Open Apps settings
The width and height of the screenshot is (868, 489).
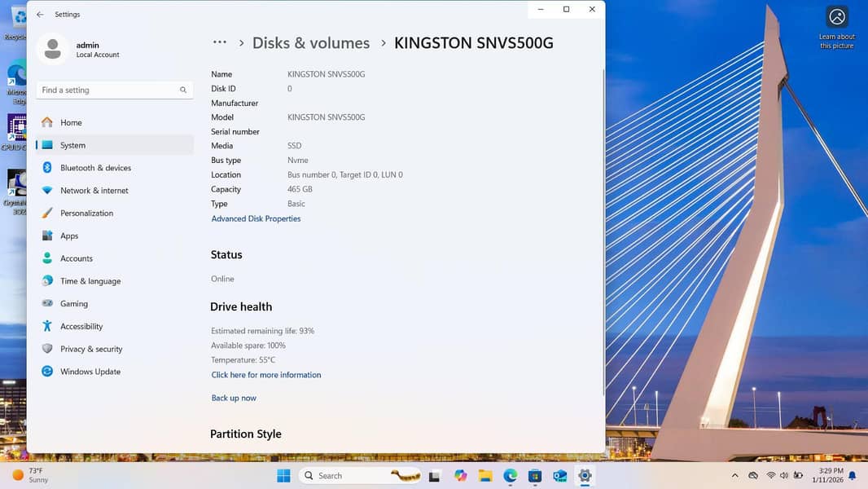pyautogui.click(x=74, y=236)
